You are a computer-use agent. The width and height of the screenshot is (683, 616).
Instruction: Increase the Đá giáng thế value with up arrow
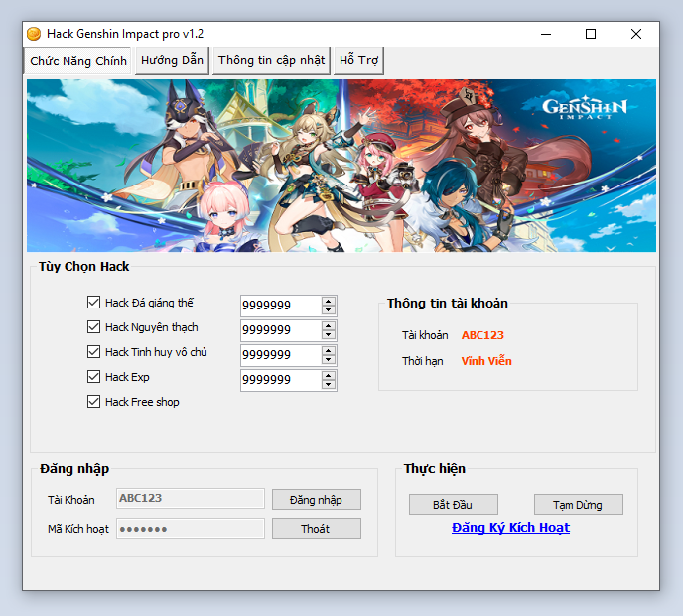[329, 301]
